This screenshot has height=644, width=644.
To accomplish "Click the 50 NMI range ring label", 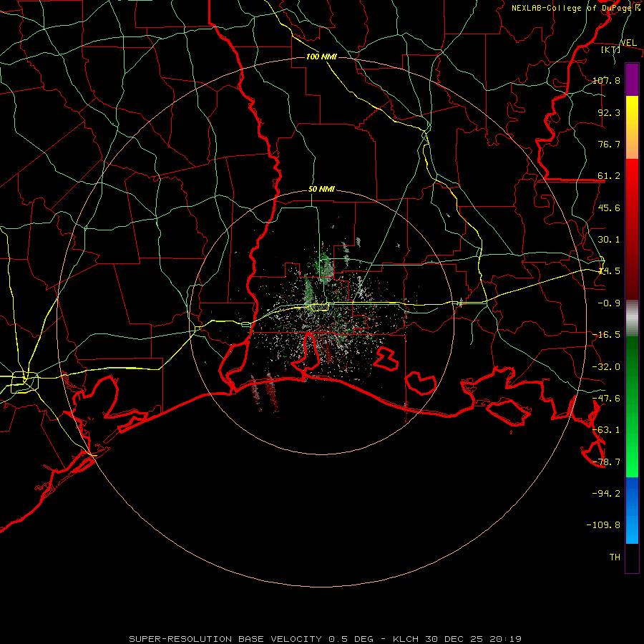I will [321, 190].
